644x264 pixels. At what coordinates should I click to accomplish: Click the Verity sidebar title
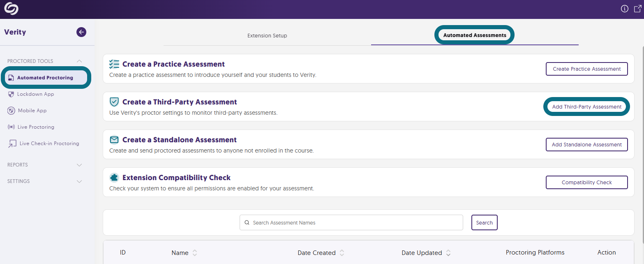point(15,32)
